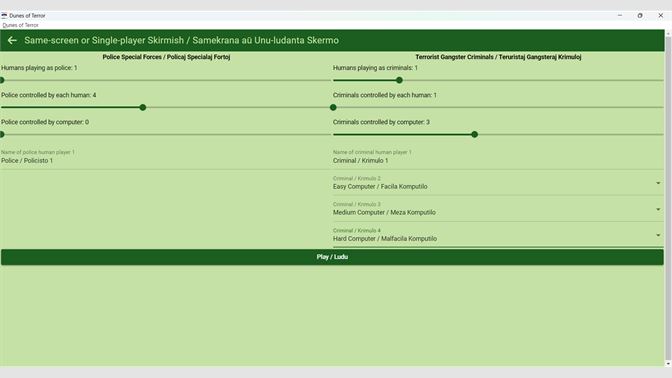Expand the Hard Computer / Malfacila Komputilo dropdown
Viewport: 672px width, 378px height.
pyautogui.click(x=498, y=235)
